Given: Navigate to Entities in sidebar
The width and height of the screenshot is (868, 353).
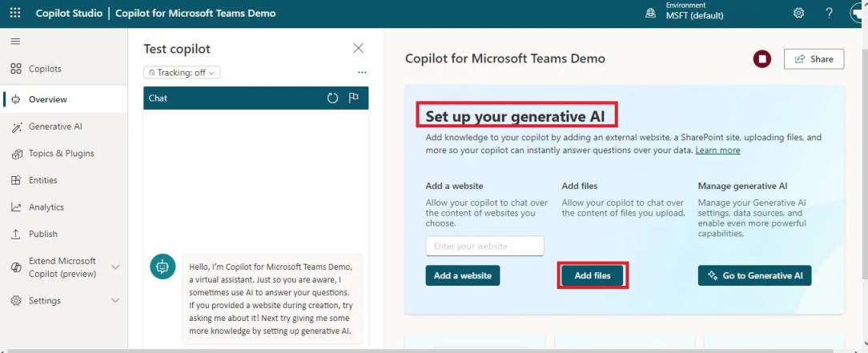Looking at the screenshot, I should pyautogui.click(x=43, y=180).
